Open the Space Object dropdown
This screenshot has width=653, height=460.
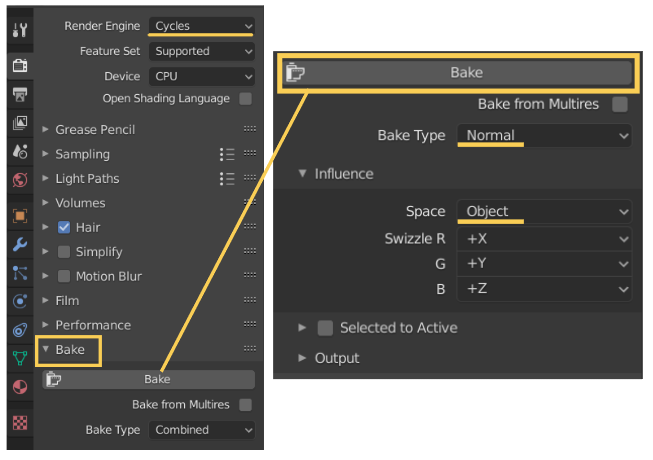tap(544, 211)
